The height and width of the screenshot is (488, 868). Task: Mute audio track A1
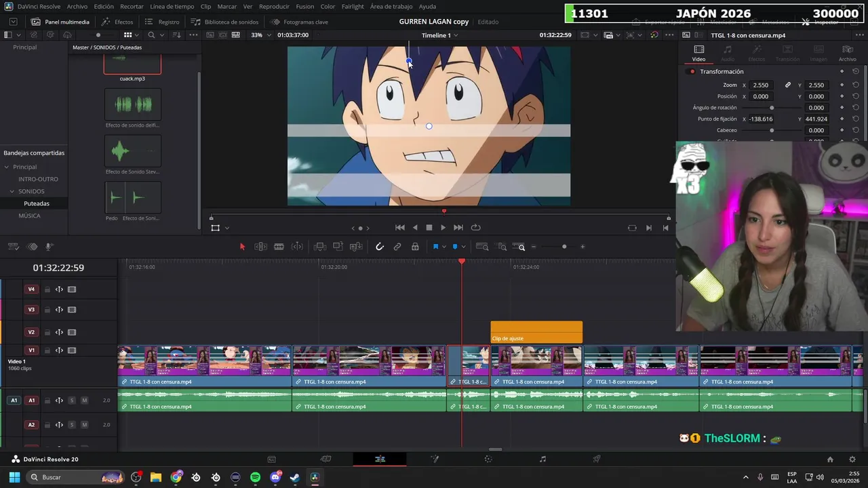pyautogui.click(x=84, y=401)
